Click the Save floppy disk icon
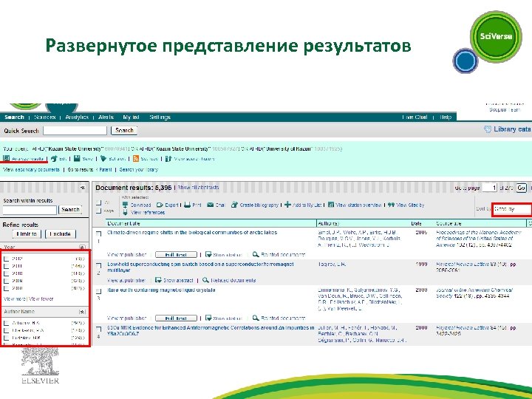 coord(77,158)
